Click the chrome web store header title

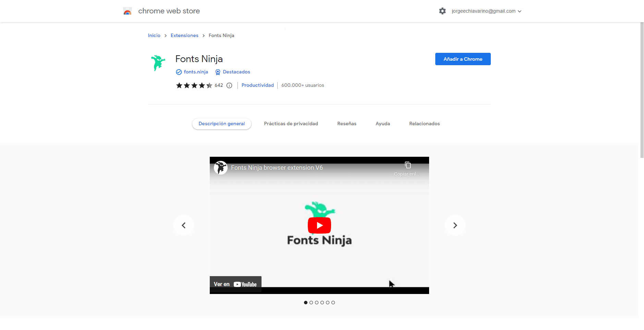169,11
